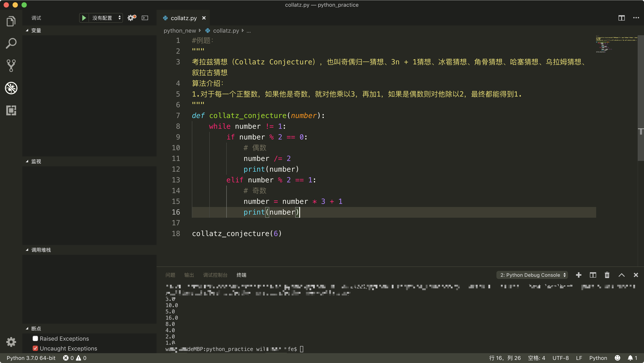644x363 pixels.
Task: Start debugging with the green play button
Action: pyautogui.click(x=84, y=18)
